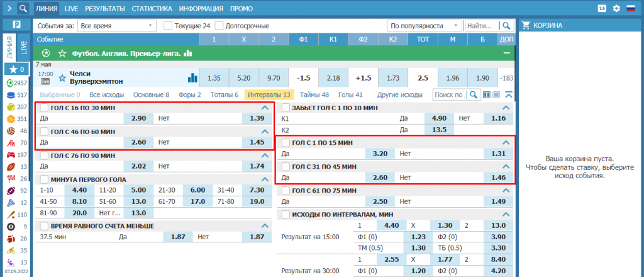Select 2.90 odds for goal 16–30 min

(139, 118)
